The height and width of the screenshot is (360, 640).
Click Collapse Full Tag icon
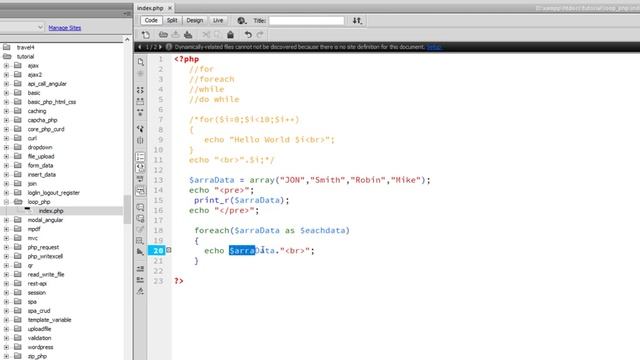coord(140,90)
